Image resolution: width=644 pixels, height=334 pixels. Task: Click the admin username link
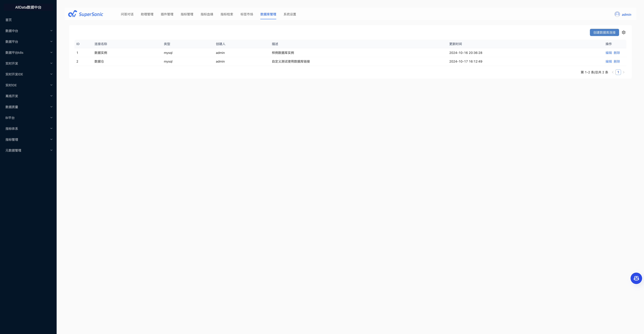(x=626, y=14)
